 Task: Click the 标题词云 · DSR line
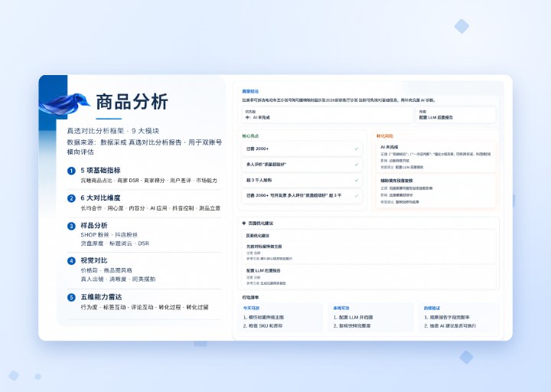tap(115, 243)
